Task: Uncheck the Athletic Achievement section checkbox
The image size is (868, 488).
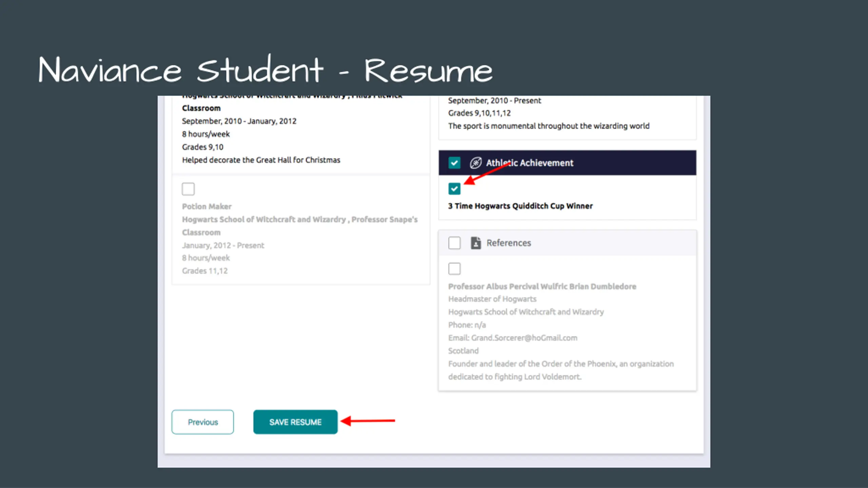Action: (454, 163)
